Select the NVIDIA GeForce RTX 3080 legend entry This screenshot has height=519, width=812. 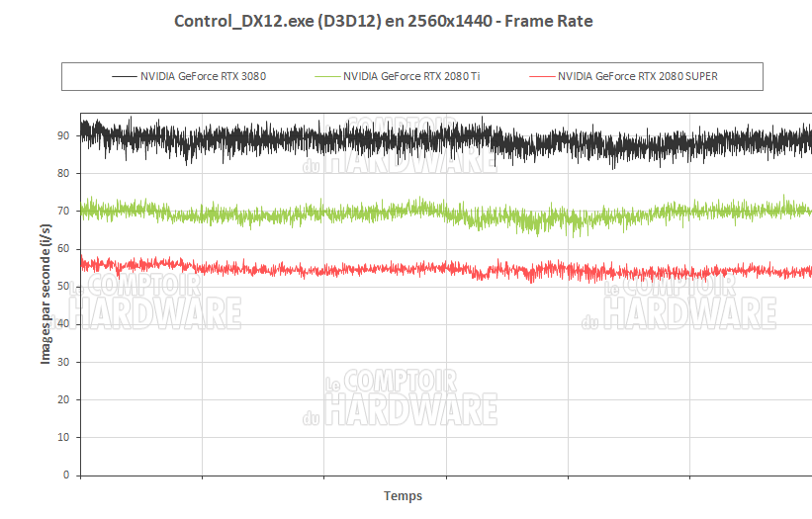click(189, 76)
